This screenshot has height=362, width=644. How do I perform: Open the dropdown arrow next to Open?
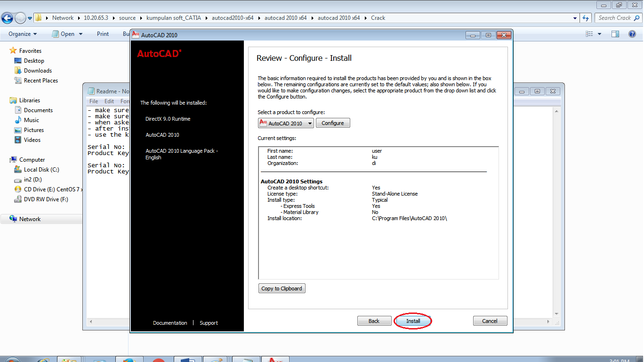click(x=80, y=34)
